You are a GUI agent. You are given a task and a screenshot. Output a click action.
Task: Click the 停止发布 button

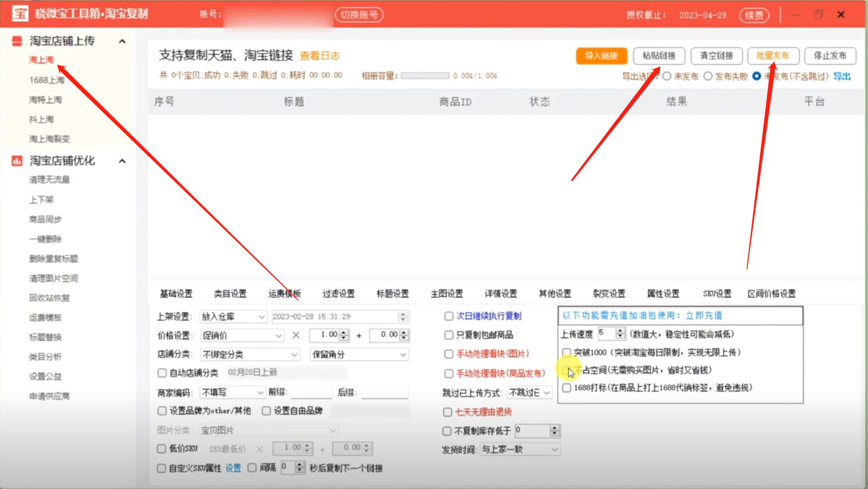point(830,56)
